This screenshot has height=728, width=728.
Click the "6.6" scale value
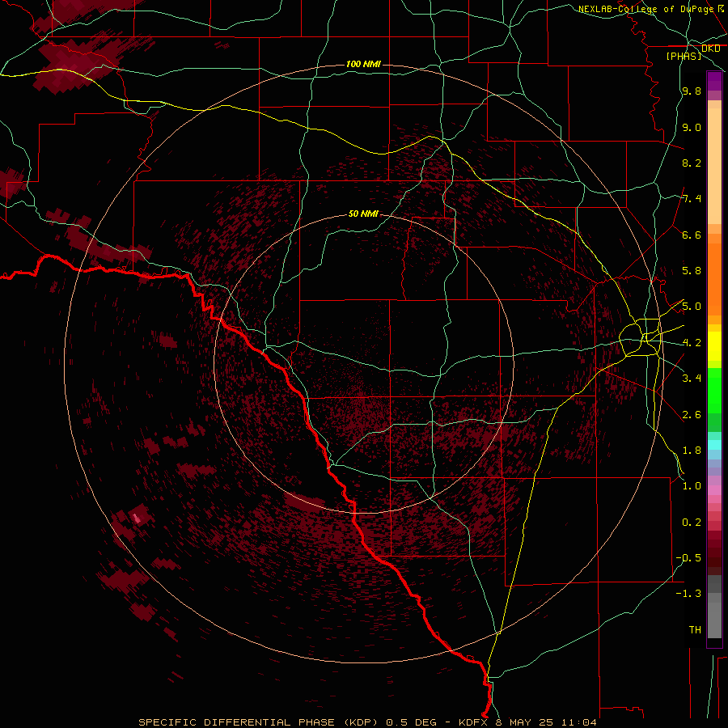coord(692,235)
